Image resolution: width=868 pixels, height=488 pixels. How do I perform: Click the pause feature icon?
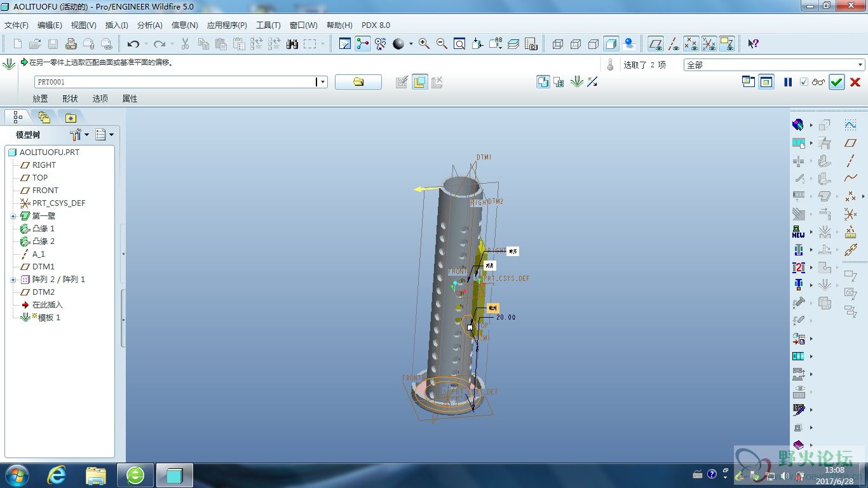pos(788,82)
